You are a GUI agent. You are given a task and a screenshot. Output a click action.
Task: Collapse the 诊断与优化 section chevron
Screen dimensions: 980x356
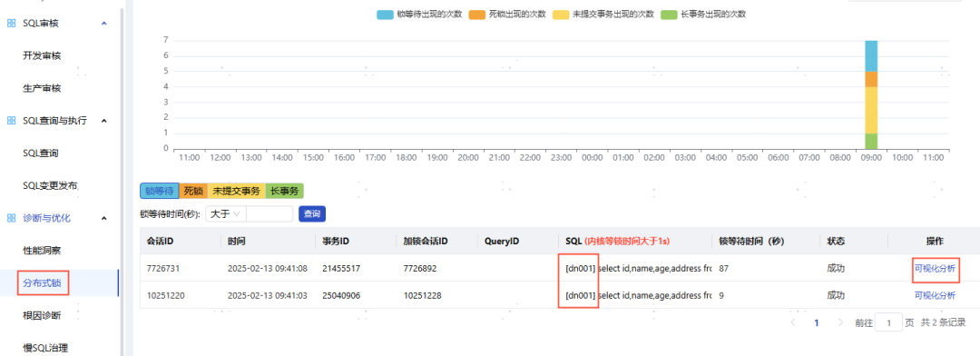click(x=103, y=218)
